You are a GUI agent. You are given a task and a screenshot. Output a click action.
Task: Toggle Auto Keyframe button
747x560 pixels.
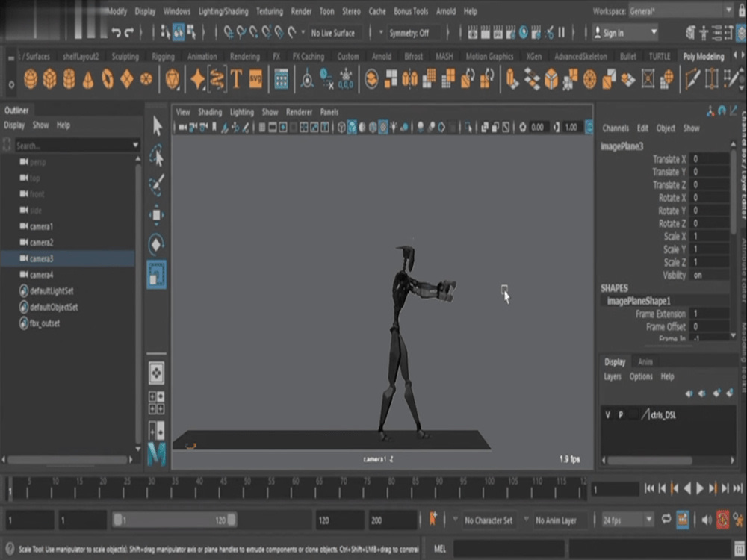(723, 520)
